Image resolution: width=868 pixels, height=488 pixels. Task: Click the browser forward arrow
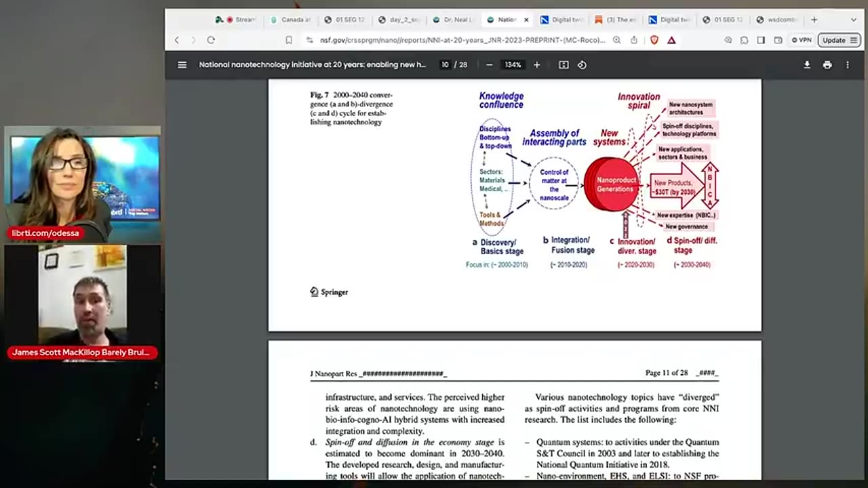pyautogui.click(x=193, y=40)
